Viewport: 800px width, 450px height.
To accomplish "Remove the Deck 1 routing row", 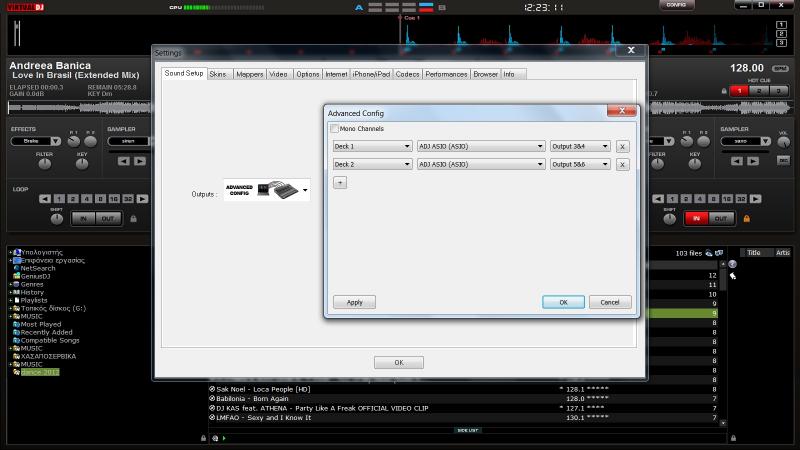I will tap(622, 147).
